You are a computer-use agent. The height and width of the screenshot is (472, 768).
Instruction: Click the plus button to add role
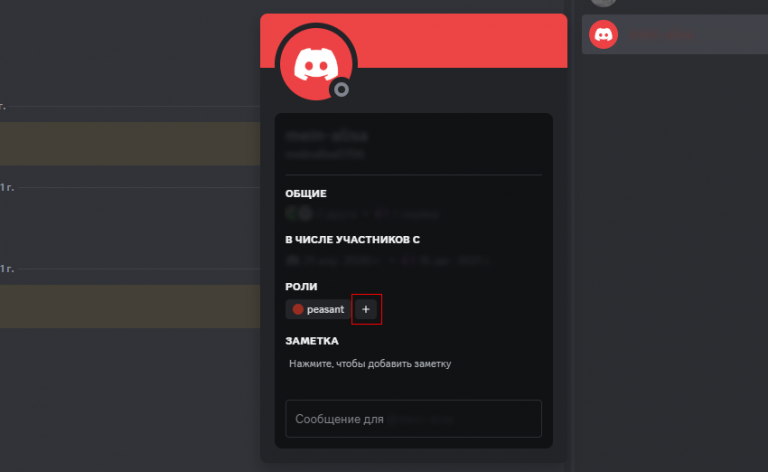pyautogui.click(x=366, y=309)
